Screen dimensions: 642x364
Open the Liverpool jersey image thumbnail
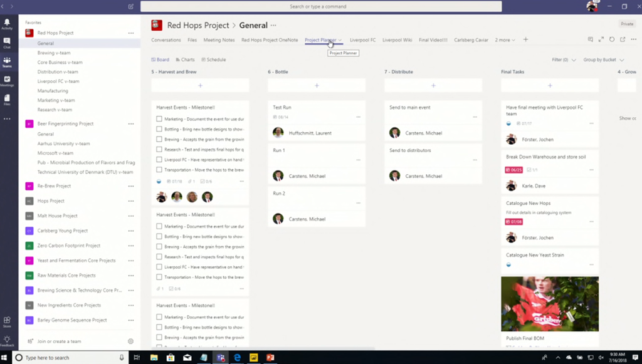[x=550, y=304]
